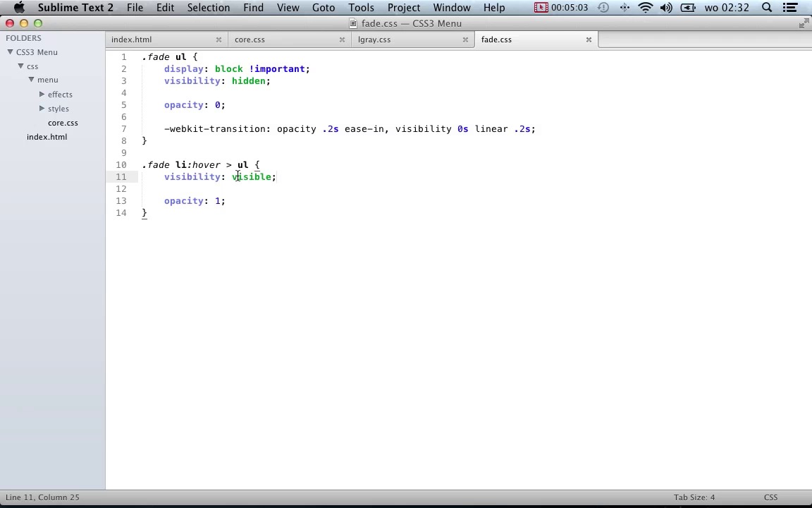The height and width of the screenshot is (508, 812).
Task: Open the Selection menu
Action: [208, 7]
